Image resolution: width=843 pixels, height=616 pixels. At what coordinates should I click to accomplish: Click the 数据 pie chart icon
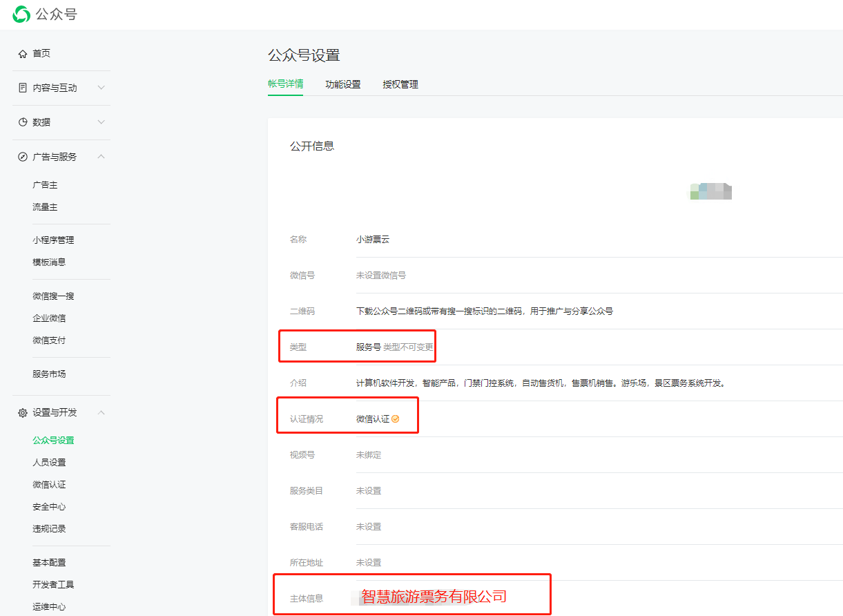click(x=23, y=122)
